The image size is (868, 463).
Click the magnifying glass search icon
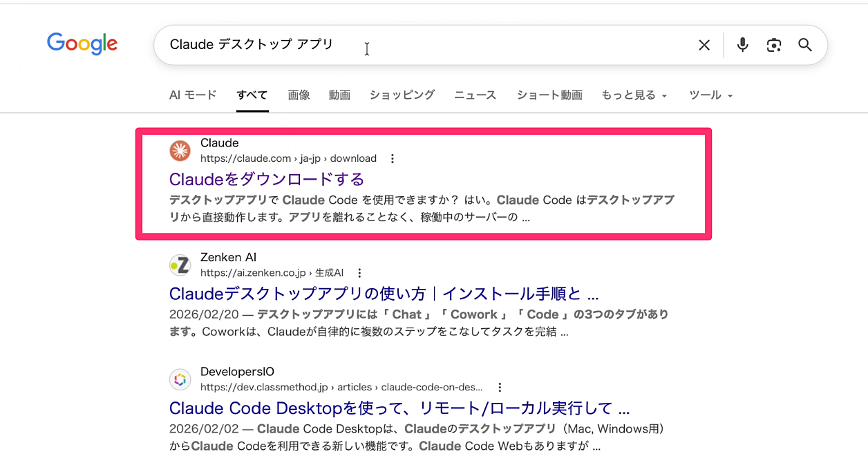coord(805,45)
